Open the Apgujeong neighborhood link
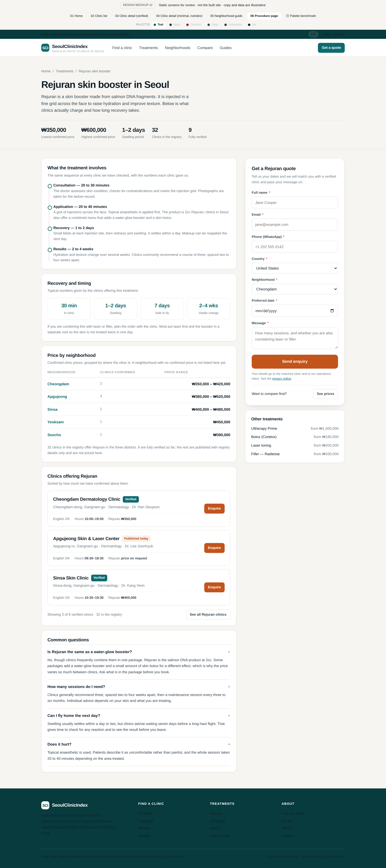Viewport: 386px width, 868px height. click(x=57, y=397)
